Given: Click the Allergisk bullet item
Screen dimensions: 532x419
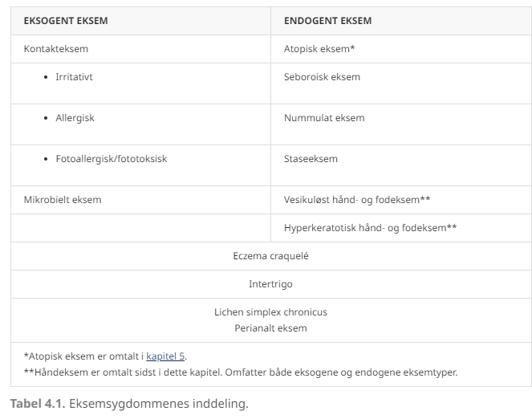Looking at the screenshot, I should (x=75, y=118).
